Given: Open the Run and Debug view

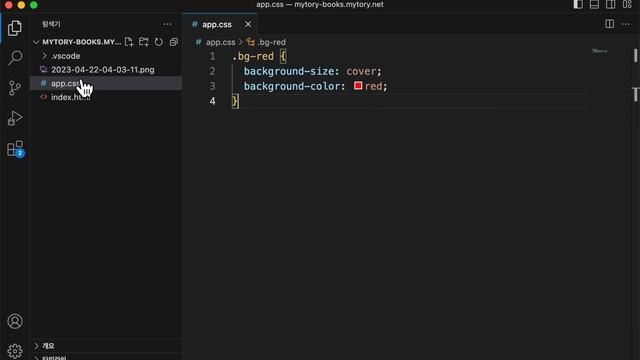Looking at the screenshot, I should coord(15,118).
